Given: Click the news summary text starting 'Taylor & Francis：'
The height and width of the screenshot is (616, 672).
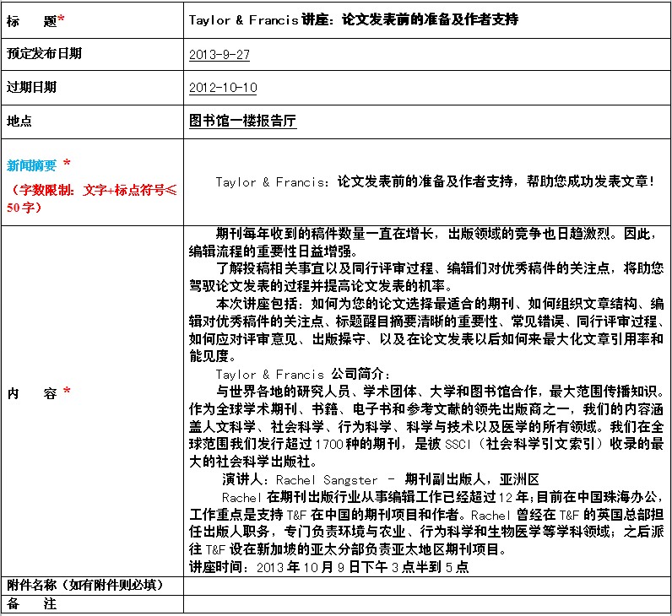Looking at the screenshot, I should 435,181.
